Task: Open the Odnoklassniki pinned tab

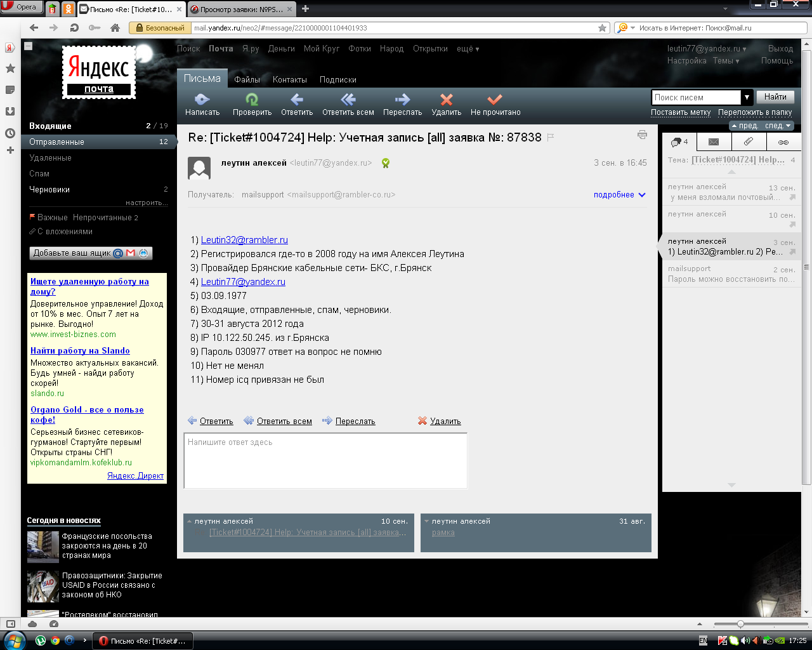Action: click(x=68, y=9)
